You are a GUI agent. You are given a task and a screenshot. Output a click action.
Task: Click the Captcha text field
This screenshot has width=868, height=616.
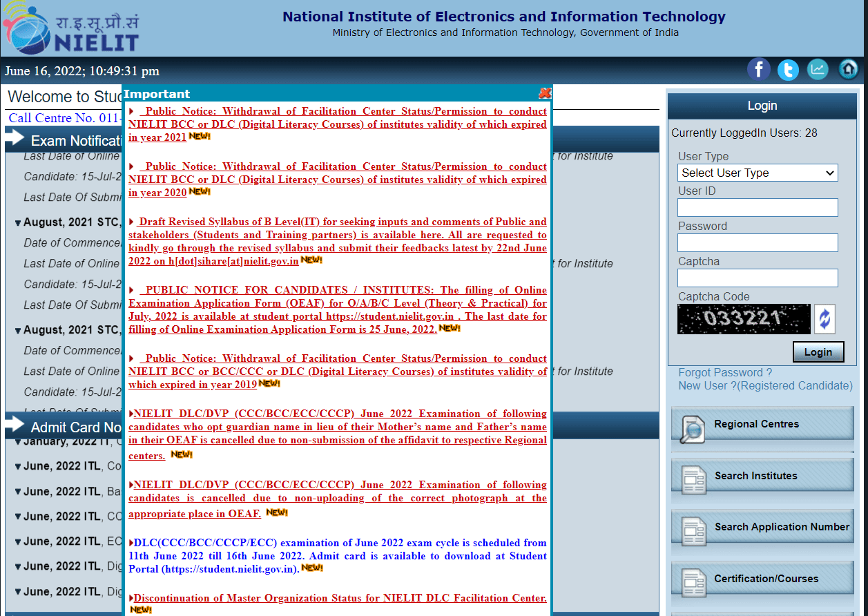tap(758, 278)
